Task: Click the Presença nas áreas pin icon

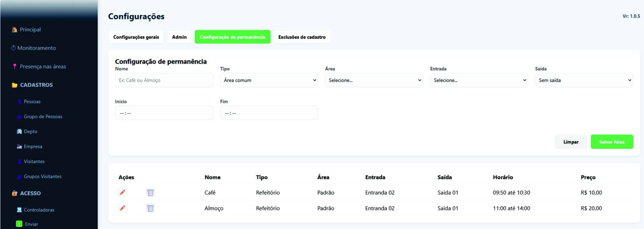Action: [14, 67]
